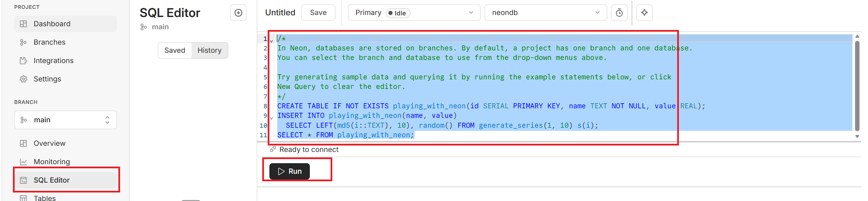Click the Tables icon in sidebar

coord(23,198)
